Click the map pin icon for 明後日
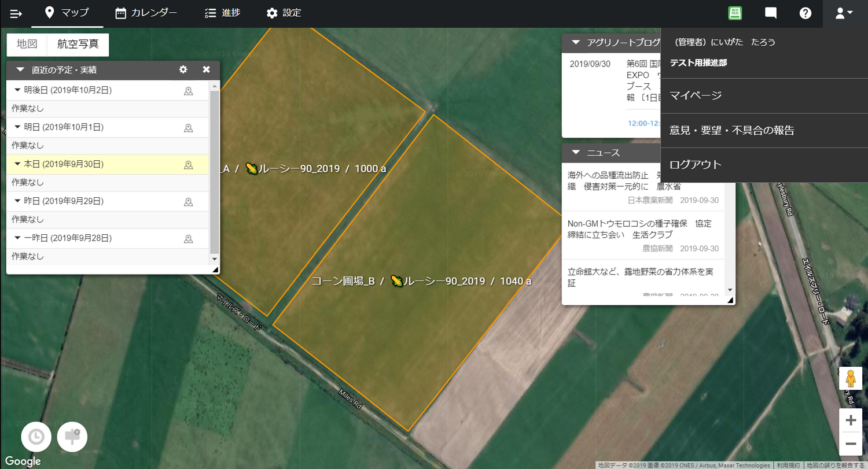Screen dimensions: 868x469 tap(188, 91)
